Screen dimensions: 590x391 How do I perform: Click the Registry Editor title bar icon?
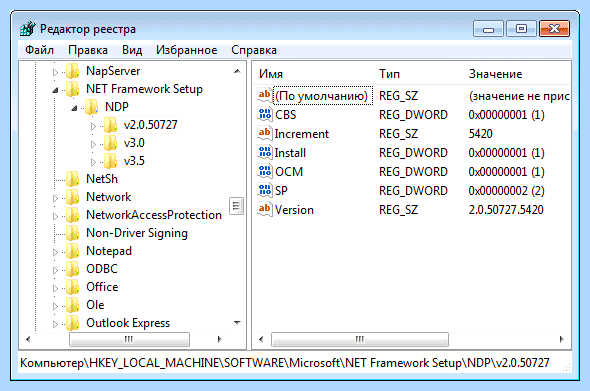pos(28,29)
